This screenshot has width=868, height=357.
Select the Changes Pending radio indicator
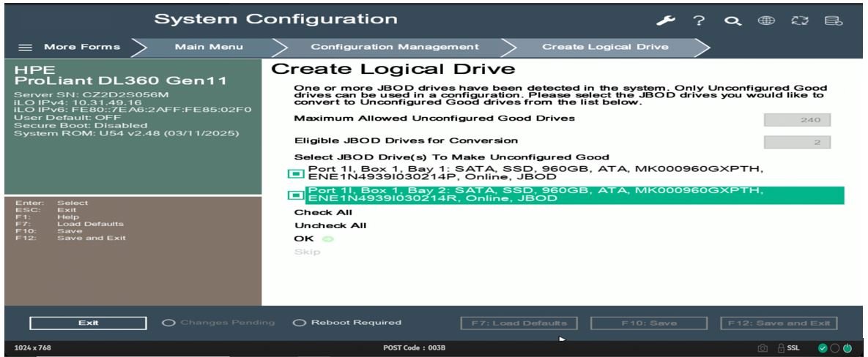[169, 323]
